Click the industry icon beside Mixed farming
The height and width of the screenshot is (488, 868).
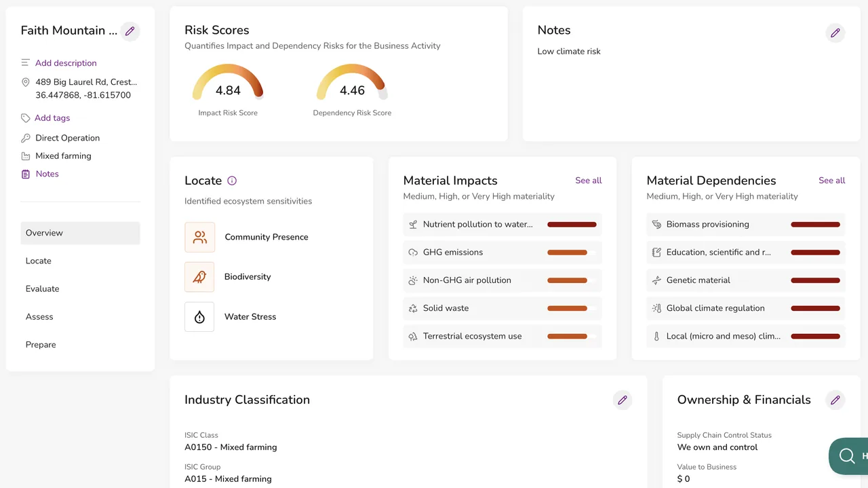tap(26, 156)
